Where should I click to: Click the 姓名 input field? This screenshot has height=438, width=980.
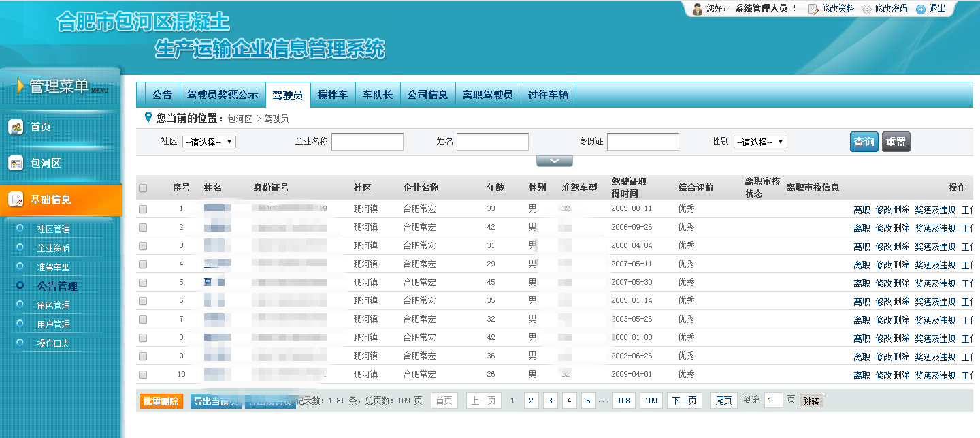tap(493, 142)
